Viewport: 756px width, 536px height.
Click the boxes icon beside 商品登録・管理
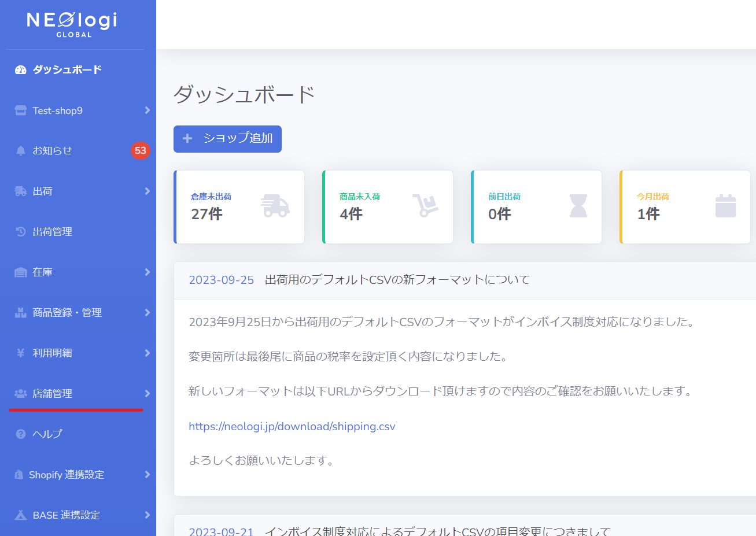tap(21, 313)
